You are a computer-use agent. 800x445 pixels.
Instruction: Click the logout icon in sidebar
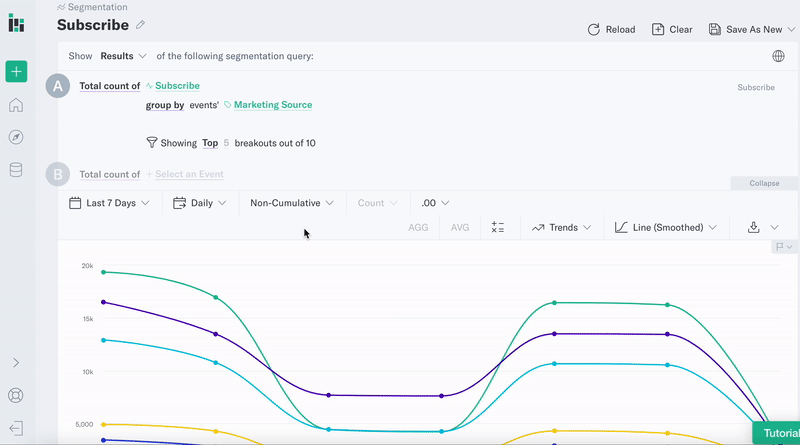tap(16, 428)
